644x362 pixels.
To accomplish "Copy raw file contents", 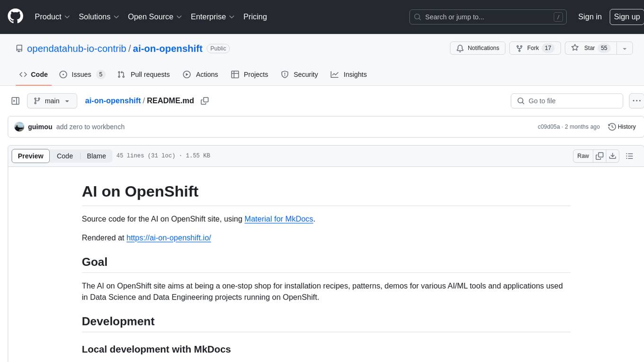I will coord(599,156).
